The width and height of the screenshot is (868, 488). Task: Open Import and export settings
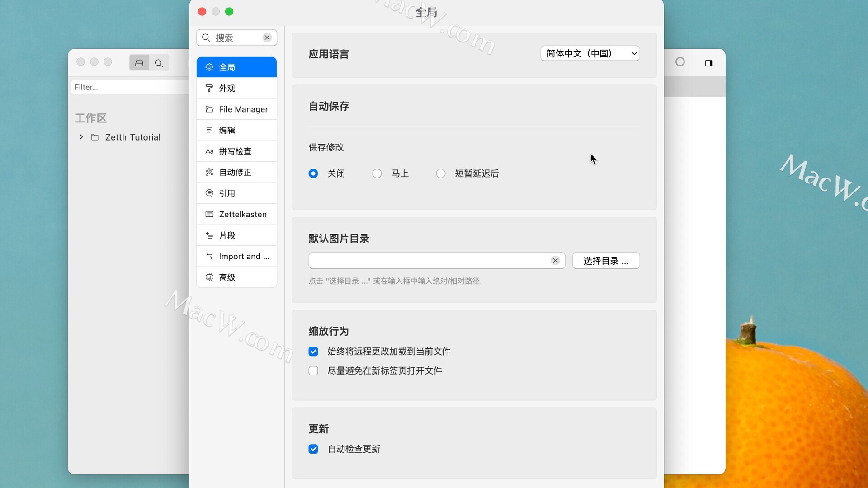tap(236, 256)
